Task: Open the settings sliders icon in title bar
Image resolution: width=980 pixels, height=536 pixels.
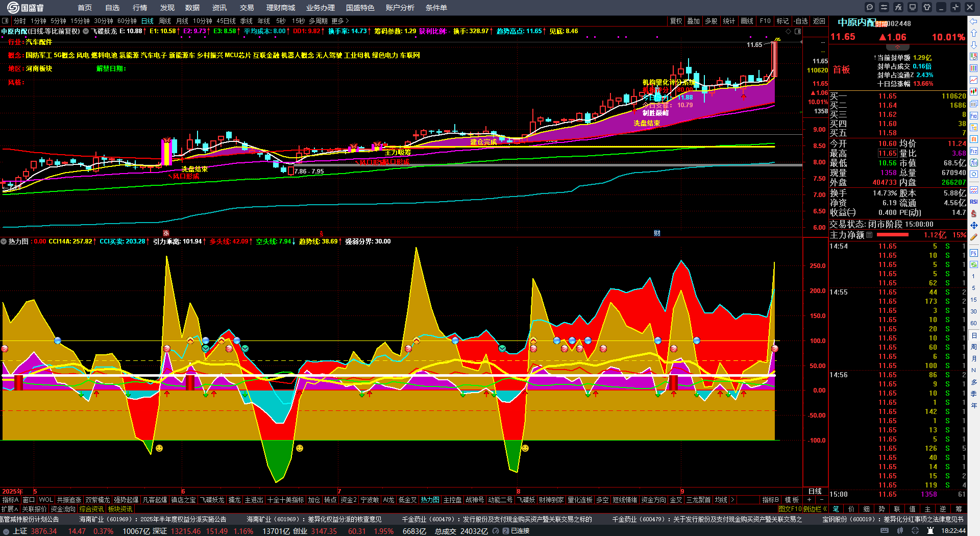Action: click(x=884, y=7)
